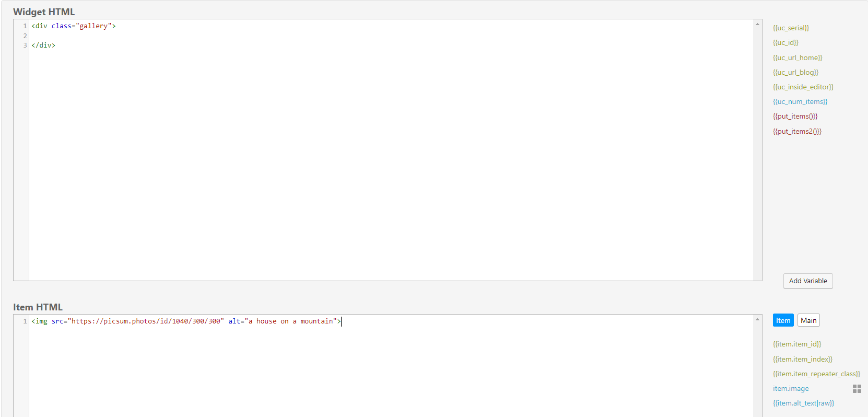Viewport: 868px width, 417px height.
Task: Insert the {{put_items()}} function
Action: point(795,116)
